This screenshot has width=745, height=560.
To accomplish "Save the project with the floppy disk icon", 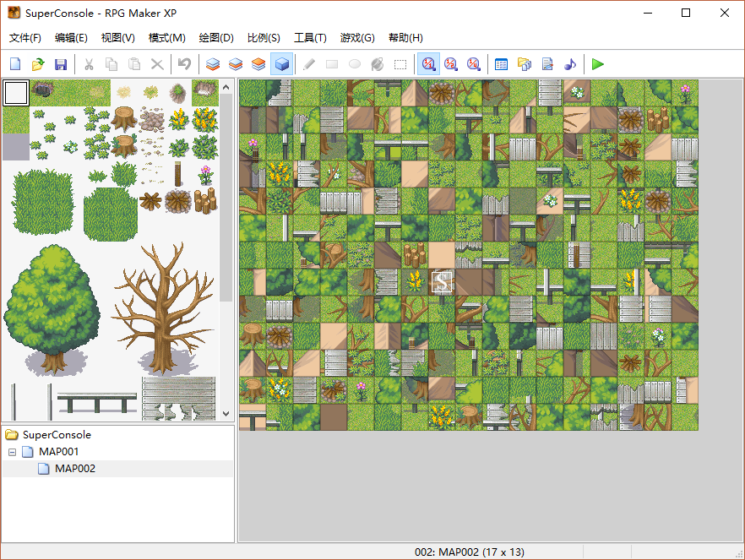I will (61, 64).
